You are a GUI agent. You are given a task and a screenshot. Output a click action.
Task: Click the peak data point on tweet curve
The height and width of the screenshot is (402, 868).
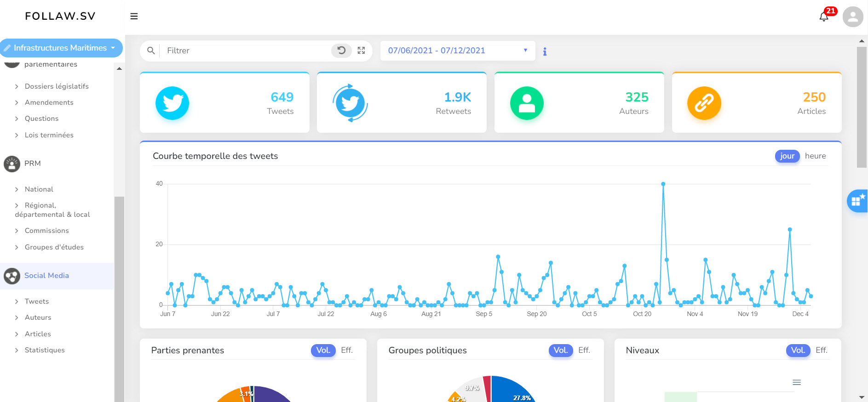(663, 184)
